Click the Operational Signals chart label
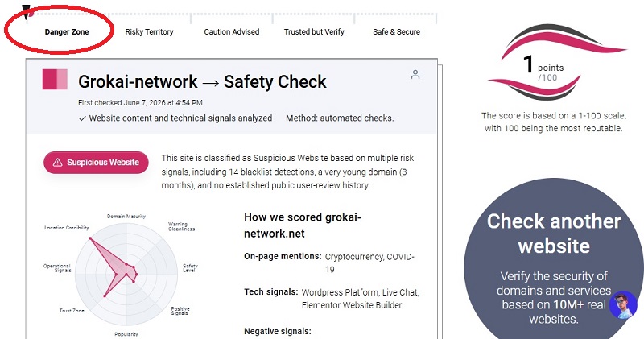The image size is (644, 339). coord(57,268)
